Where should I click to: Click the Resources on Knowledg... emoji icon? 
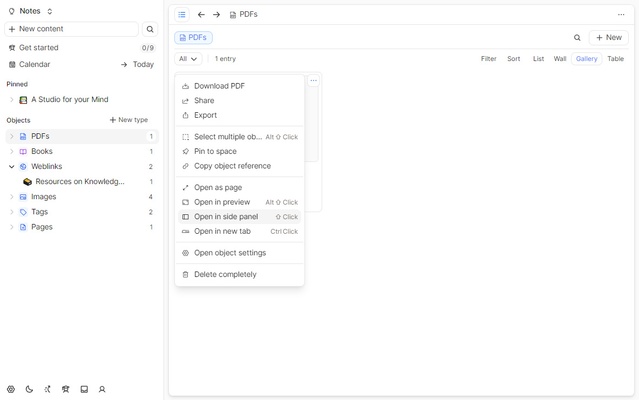27,182
